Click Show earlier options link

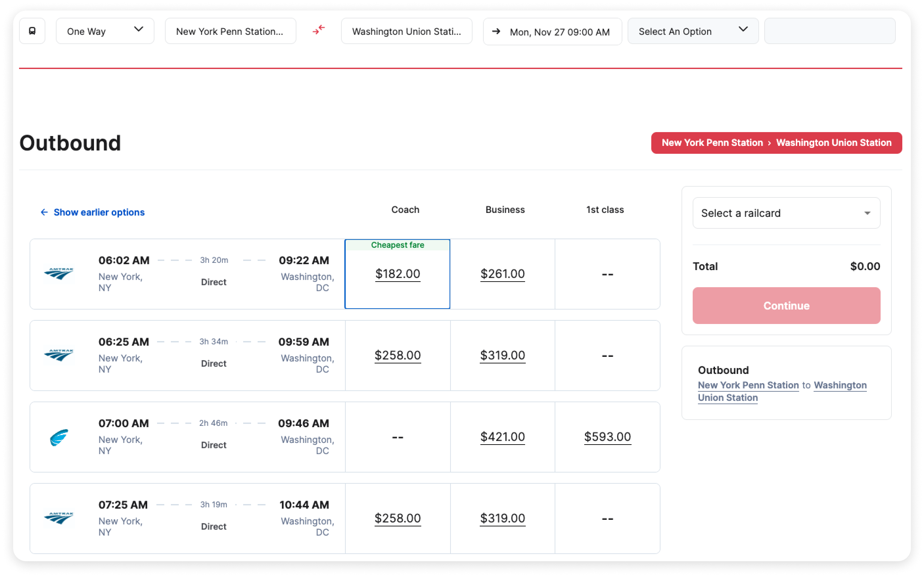click(x=99, y=212)
